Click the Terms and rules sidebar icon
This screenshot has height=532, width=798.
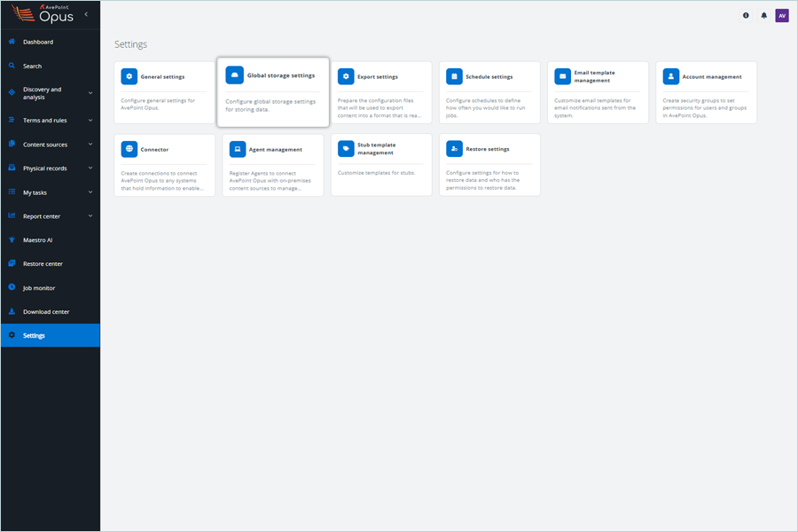12,121
